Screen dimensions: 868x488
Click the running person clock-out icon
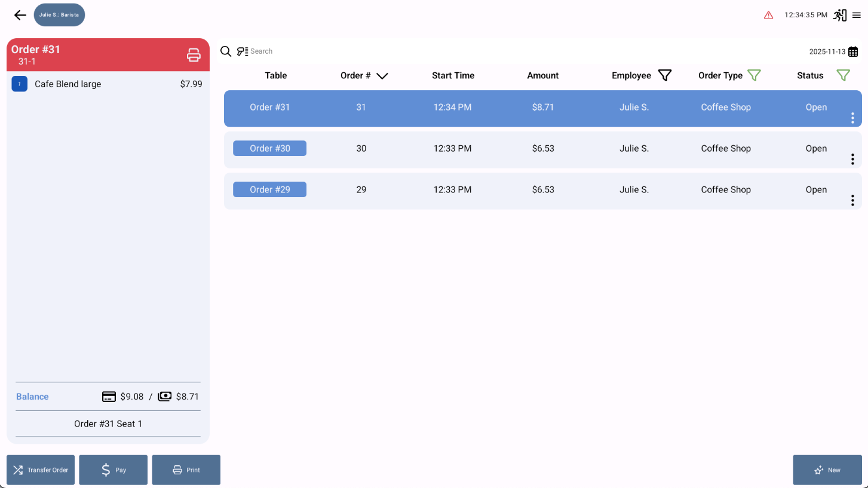[840, 15]
